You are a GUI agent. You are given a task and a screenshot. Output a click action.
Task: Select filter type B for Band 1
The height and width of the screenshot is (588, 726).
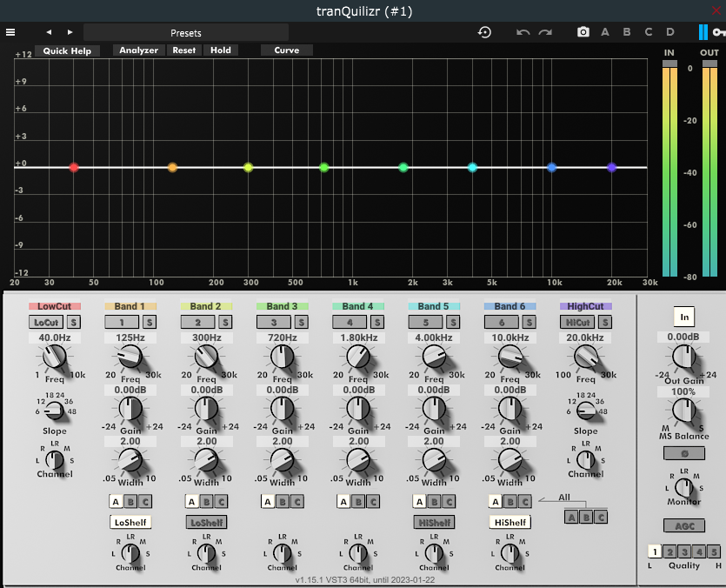(x=130, y=501)
